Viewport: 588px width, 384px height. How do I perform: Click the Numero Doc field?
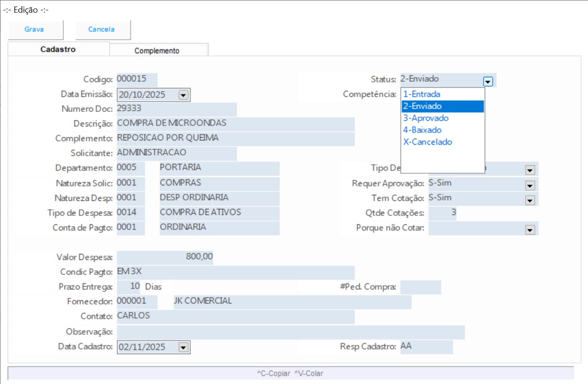tap(176, 109)
